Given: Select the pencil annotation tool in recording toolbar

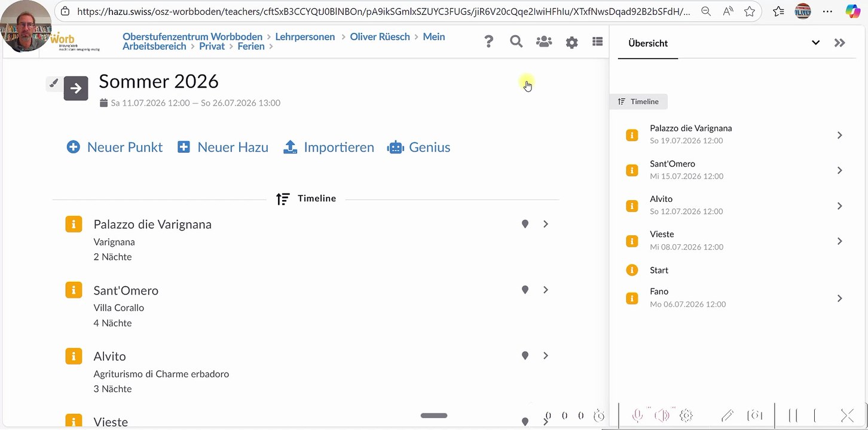Looking at the screenshot, I should pyautogui.click(x=727, y=416).
